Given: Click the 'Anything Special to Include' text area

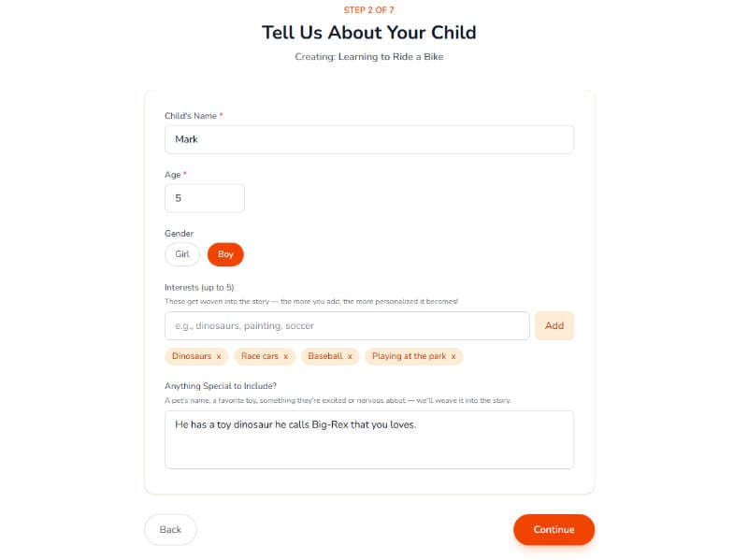Looking at the screenshot, I should (x=368, y=439).
